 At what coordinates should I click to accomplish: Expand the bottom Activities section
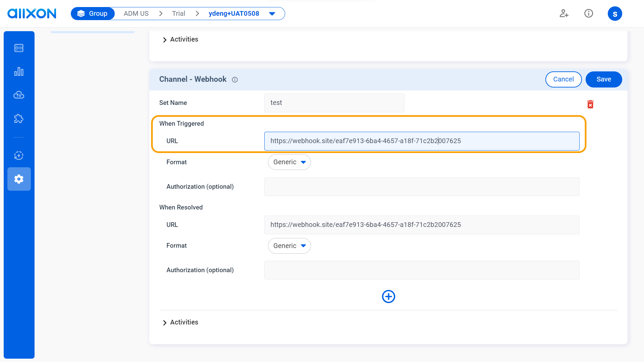184,322
